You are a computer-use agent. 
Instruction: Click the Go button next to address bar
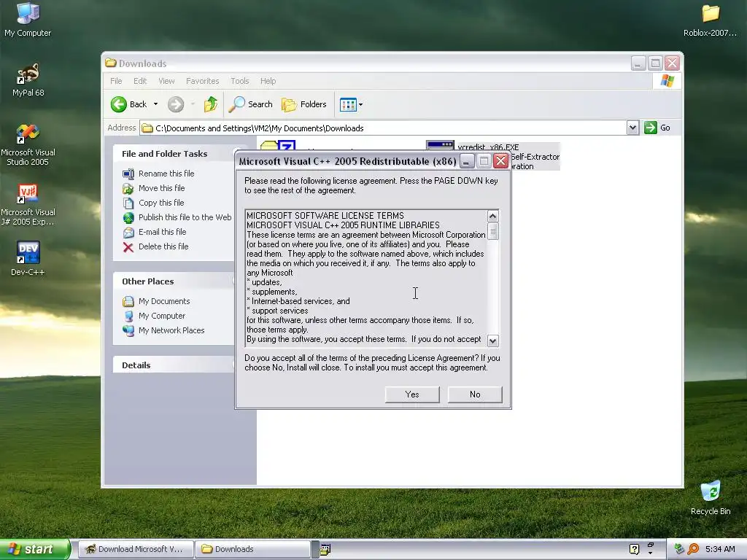(657, 128)
